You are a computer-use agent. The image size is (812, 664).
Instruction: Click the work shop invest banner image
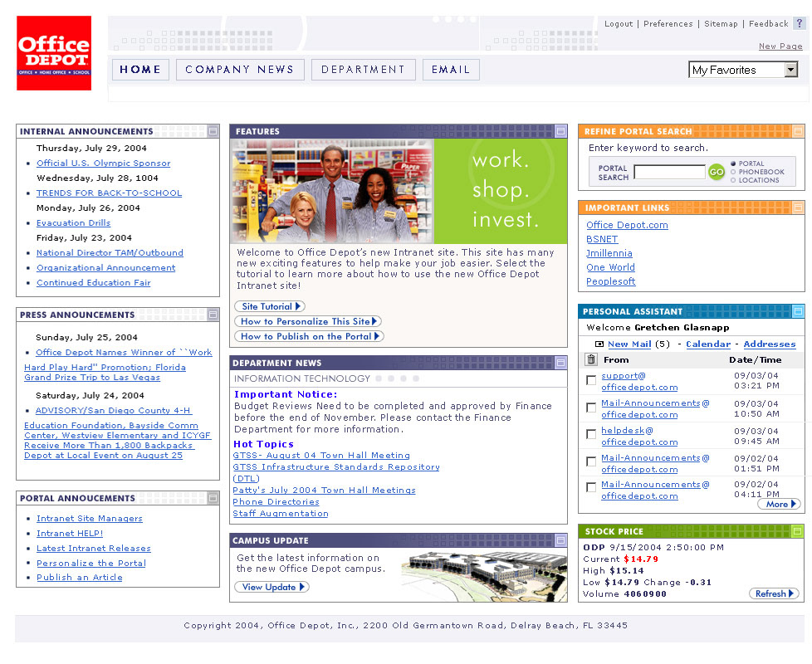(399, 191)
